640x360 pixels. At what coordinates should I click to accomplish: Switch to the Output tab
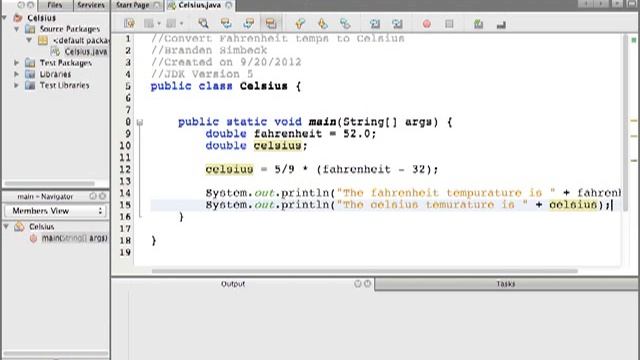(x=233, y=284)
